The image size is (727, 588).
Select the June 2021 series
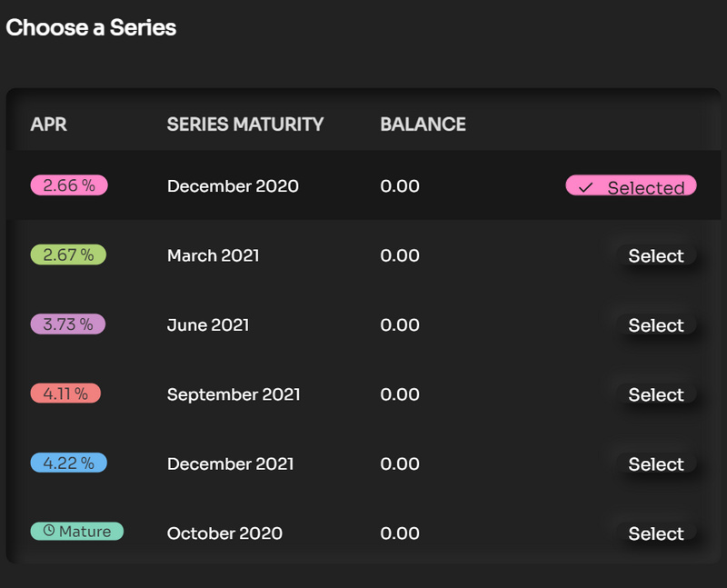[x=655, y=325]
